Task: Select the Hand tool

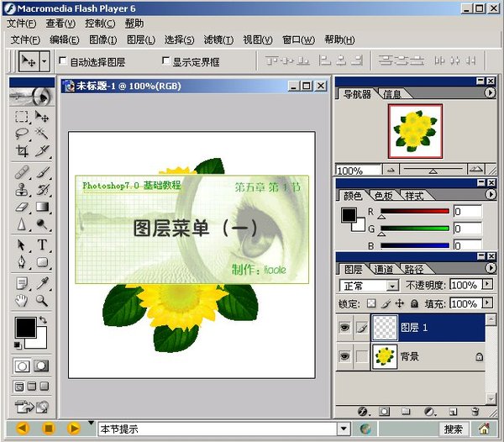Action: coord(22,301)
